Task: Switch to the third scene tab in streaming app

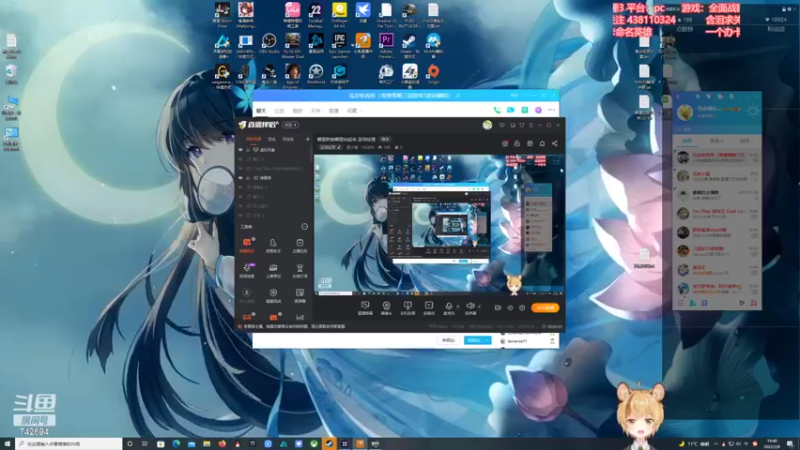Action: pos(288,139)
